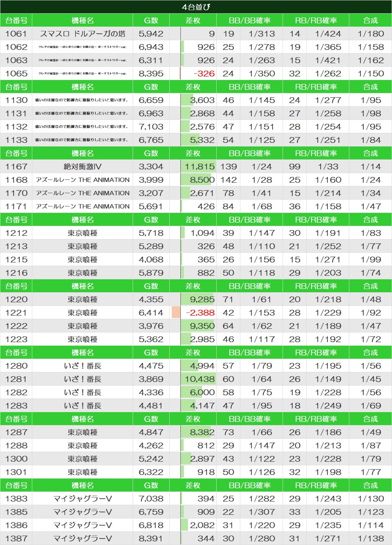Select 東京喰種 name in row 1288

point(82,446)
